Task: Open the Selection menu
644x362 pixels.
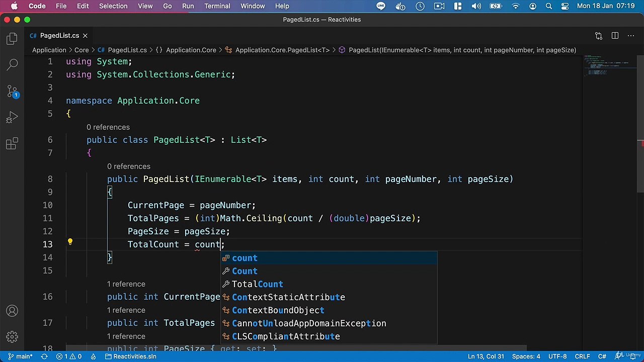Action: pos(113,6)
